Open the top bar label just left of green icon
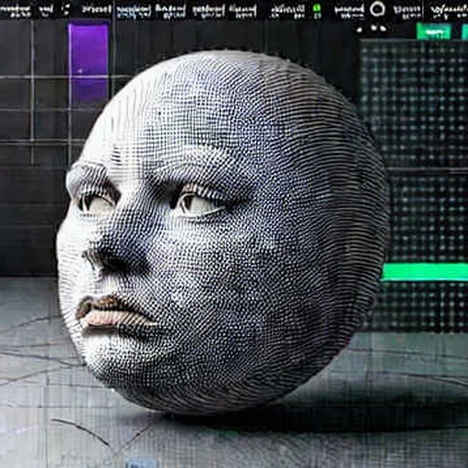This screenshot has width=468, height=468. pyautogui.click(x=288, y=11)
